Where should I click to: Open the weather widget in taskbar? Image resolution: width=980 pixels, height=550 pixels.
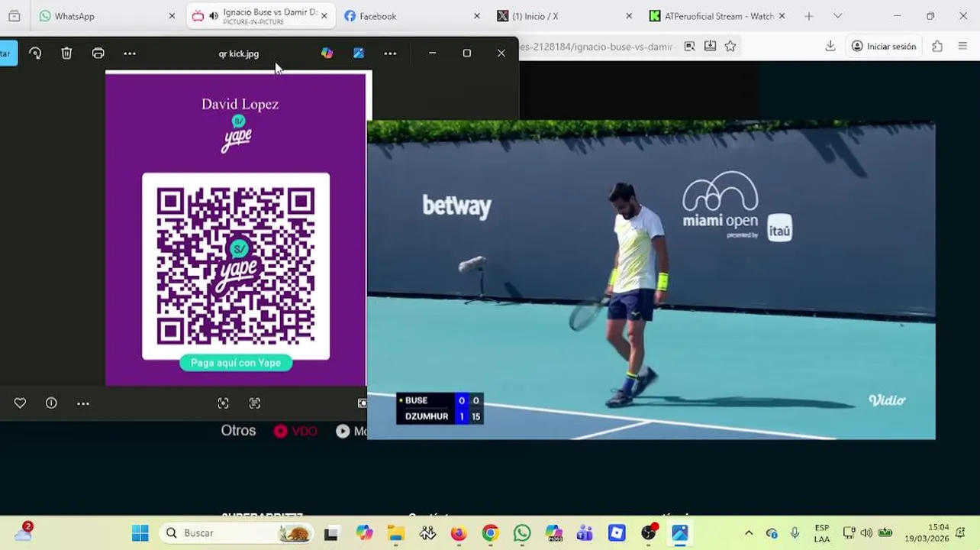click(x=24, y=532)
